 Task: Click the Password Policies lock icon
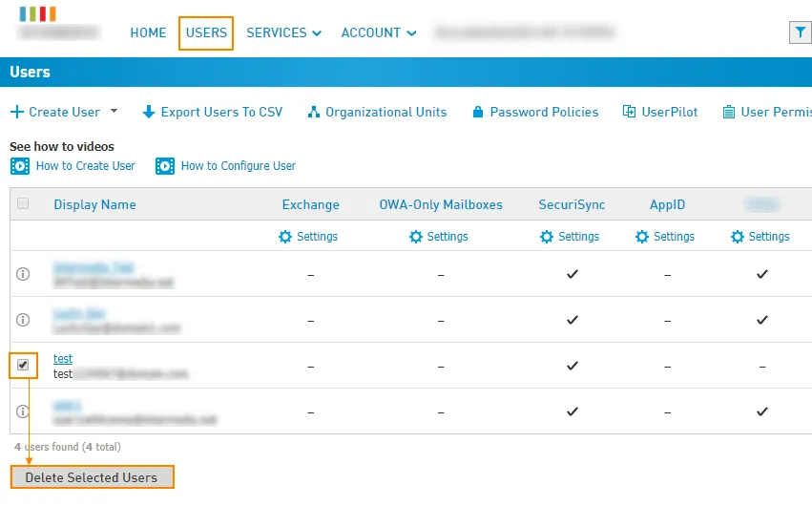tap(478, 112)
